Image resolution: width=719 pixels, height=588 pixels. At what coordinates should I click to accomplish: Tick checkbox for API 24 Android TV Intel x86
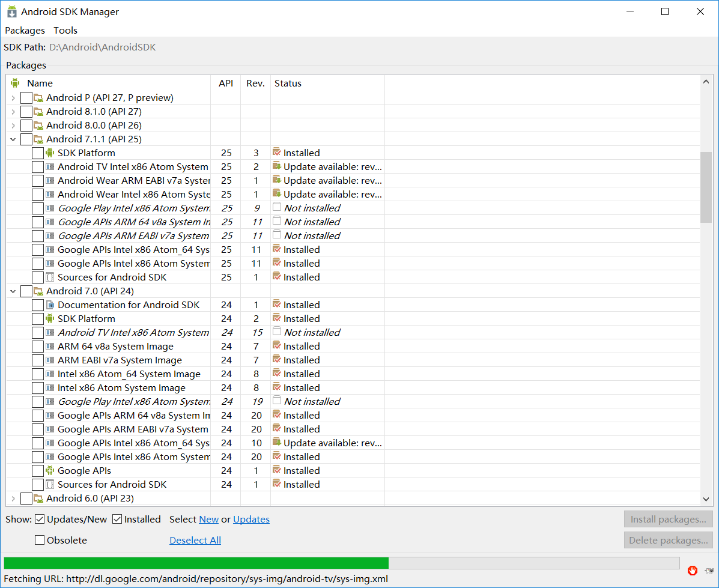tap(38, 333)
